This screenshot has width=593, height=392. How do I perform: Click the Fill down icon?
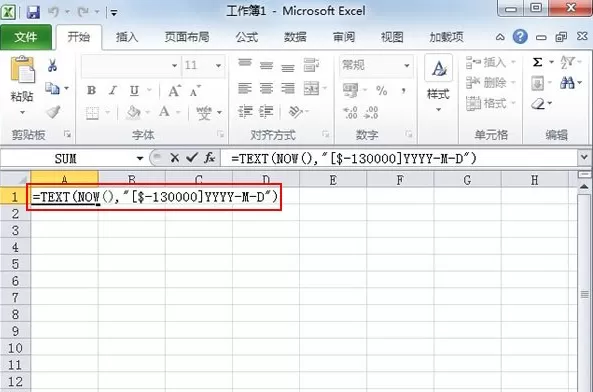coord(537,83)
